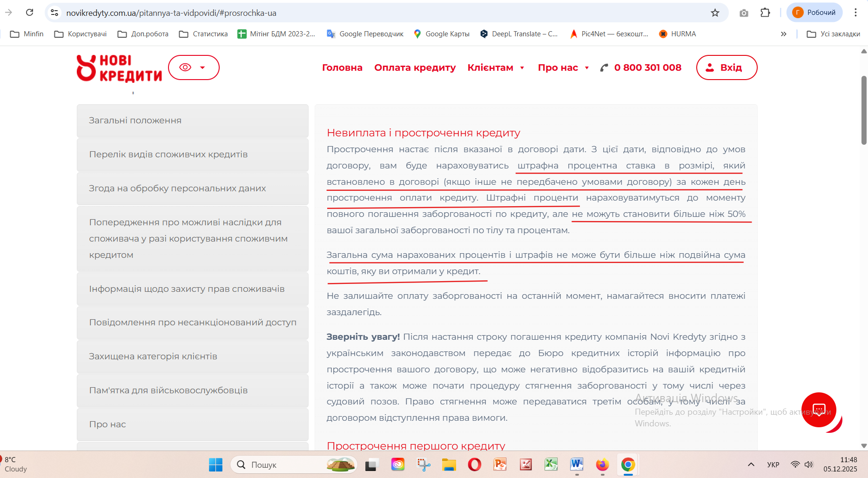Open PowerPoint from taskbar

(500, 465)
